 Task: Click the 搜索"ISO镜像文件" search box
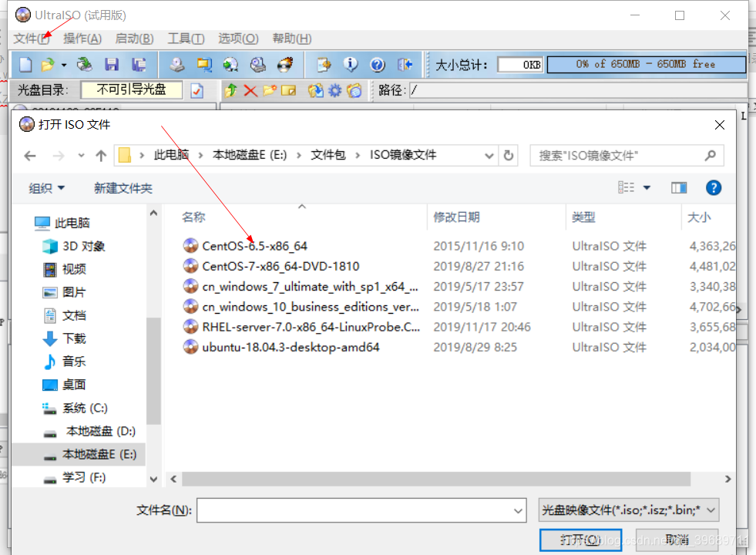click(627, 156)
